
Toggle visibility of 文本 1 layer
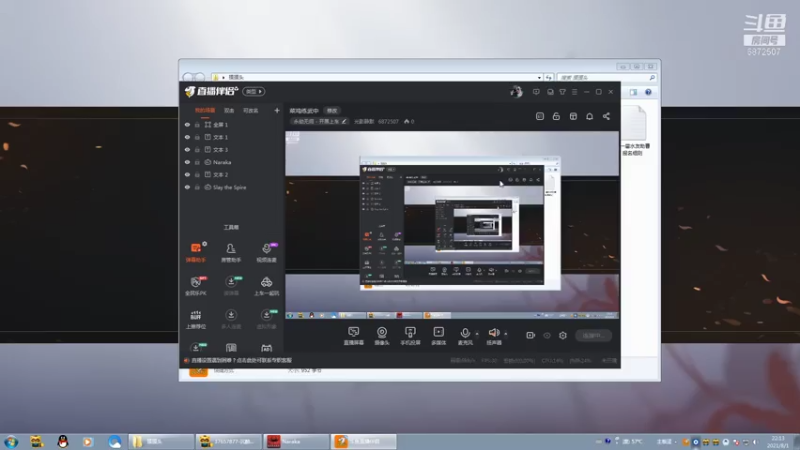[187, 137]
